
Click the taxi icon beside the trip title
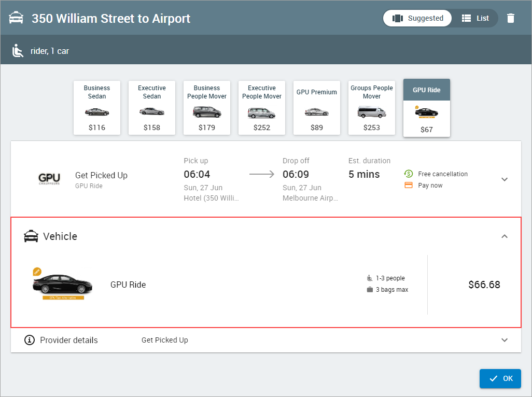coord(16,18)
